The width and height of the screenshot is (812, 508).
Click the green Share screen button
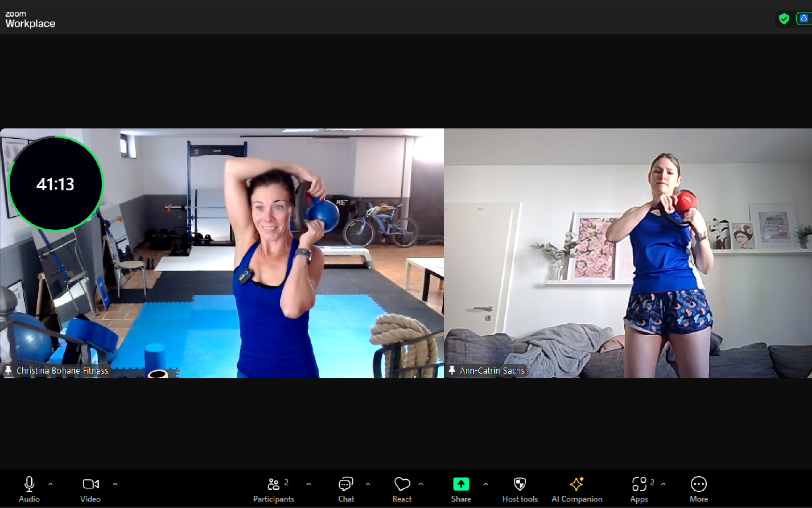(461, 484)
